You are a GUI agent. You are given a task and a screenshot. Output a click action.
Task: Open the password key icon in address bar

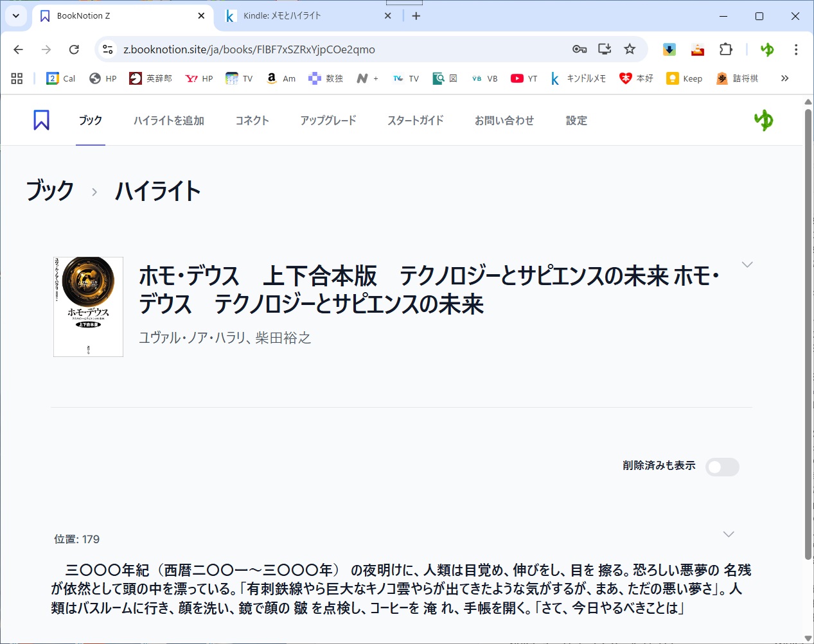[579, 49]
